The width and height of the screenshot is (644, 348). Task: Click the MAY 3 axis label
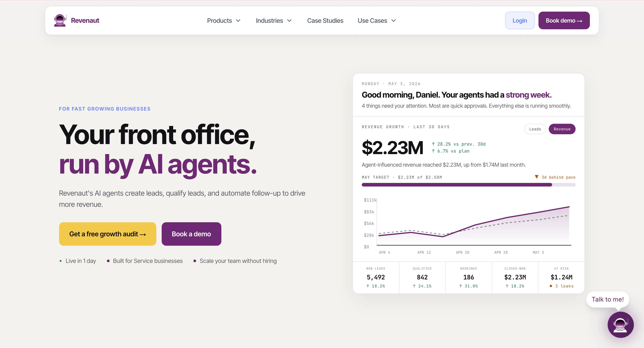click(538, 252)
